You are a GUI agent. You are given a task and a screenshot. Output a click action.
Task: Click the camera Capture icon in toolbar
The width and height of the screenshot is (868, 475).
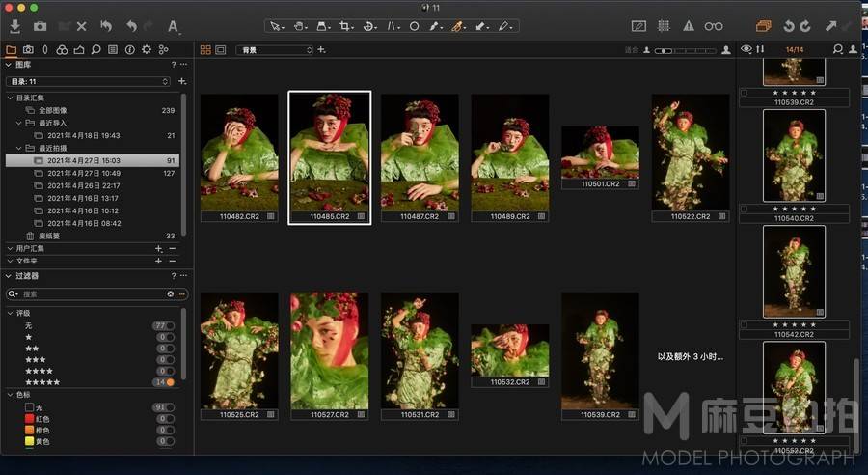(x=40, y=26)
